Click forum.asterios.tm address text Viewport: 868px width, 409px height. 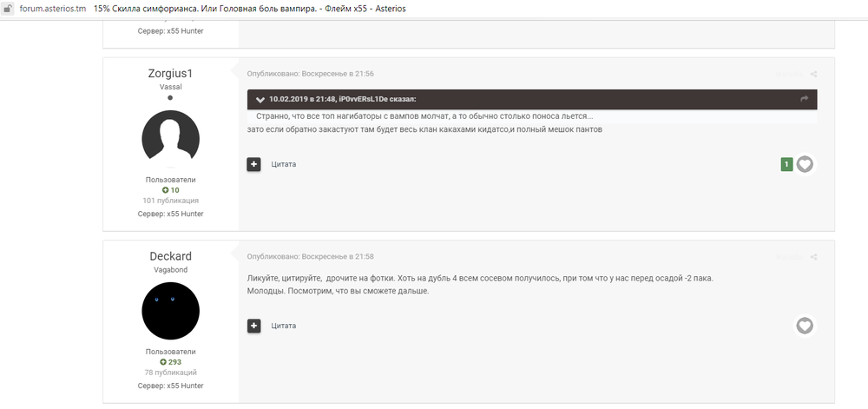tap(53, 9)
